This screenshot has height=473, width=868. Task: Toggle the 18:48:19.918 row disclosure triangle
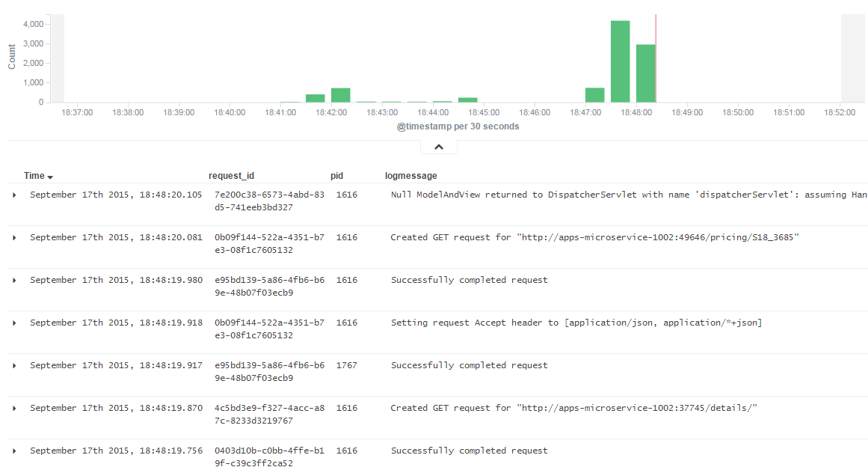(x=14, y=323)
